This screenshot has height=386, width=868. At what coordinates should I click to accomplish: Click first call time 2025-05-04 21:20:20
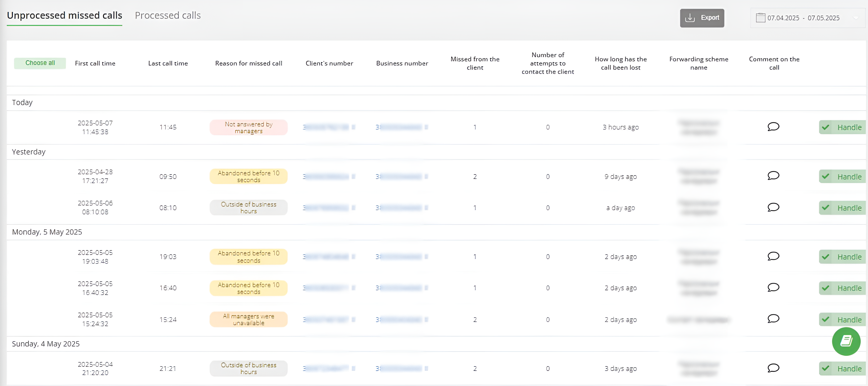point(95,369)
